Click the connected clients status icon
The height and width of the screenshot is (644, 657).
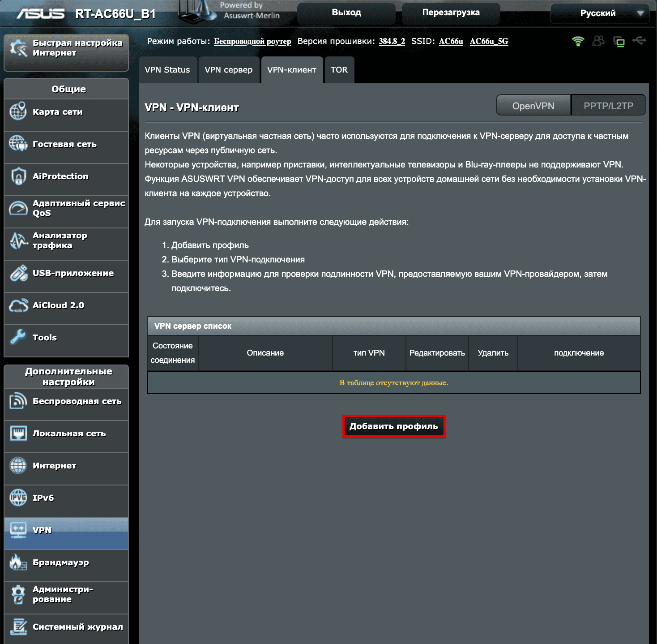click(598, 41)
